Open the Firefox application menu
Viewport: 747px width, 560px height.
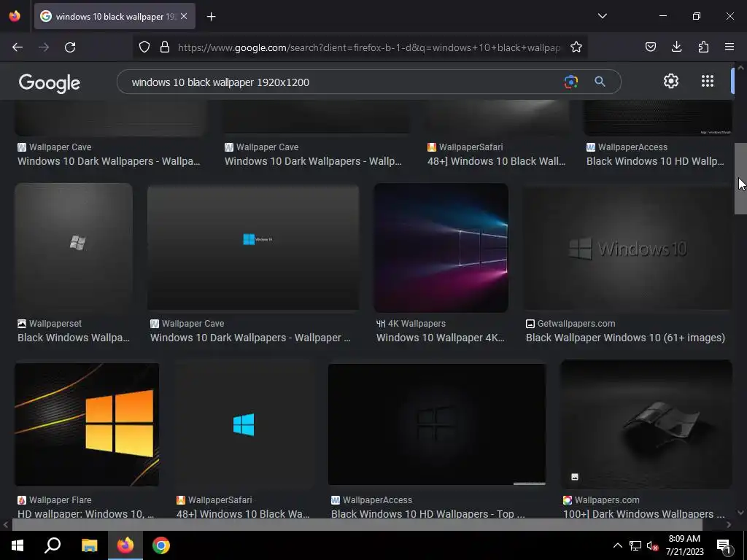pyautogui.click(x=729, y=47)
